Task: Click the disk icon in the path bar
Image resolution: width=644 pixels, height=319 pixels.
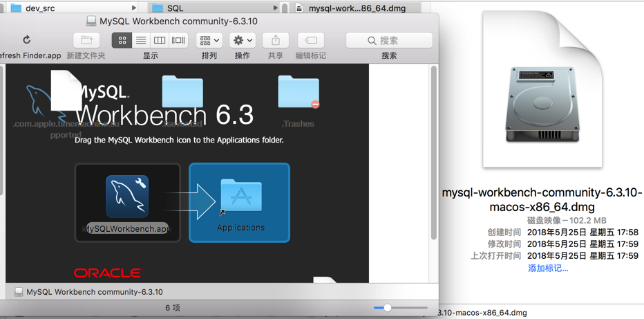Action: click(x=19, y=292)
